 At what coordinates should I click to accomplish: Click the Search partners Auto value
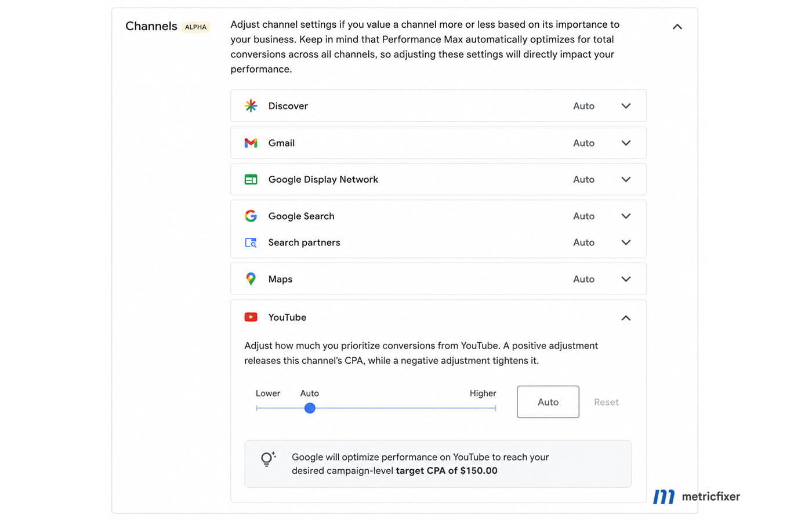[583, 242]
